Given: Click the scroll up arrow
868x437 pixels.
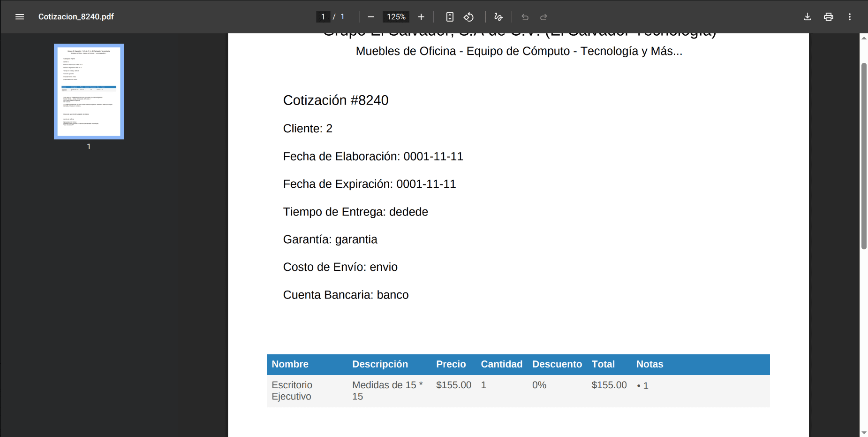Looking at the screenshot, I should point(864,38).
